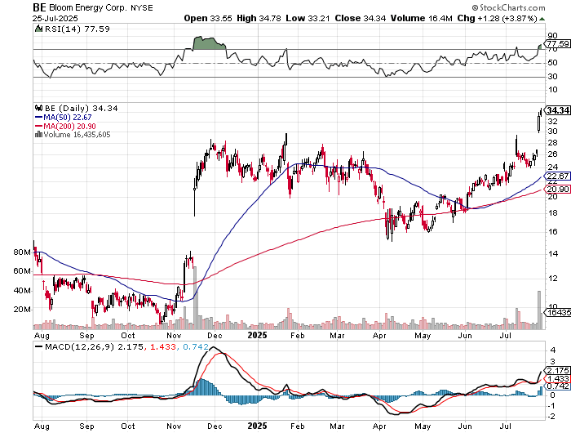Click the Dec label on the MACD panel's time axis

(x=214, y=426)
